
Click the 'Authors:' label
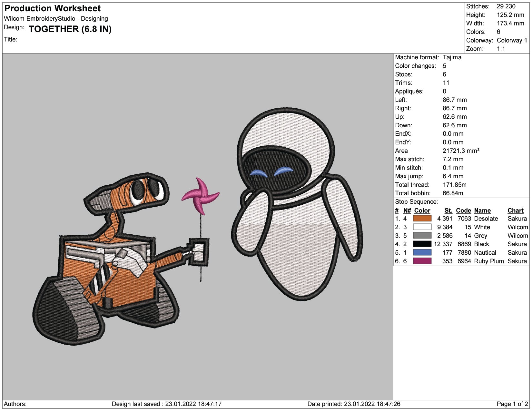pyautogui.click(x=15, y=404)
